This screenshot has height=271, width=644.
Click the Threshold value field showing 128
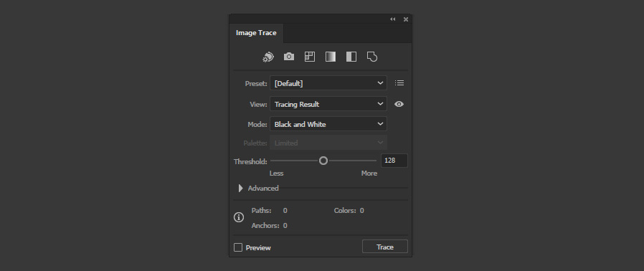(394, 161)
